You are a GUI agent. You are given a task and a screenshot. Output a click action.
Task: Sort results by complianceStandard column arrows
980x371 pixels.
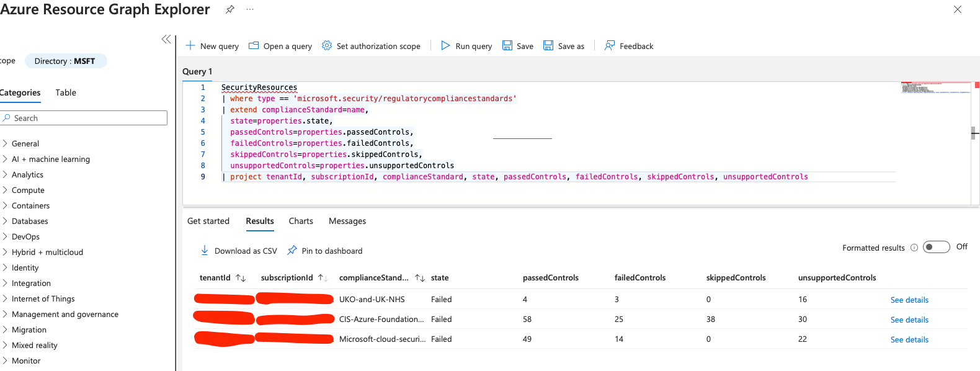tap(420, 278)
